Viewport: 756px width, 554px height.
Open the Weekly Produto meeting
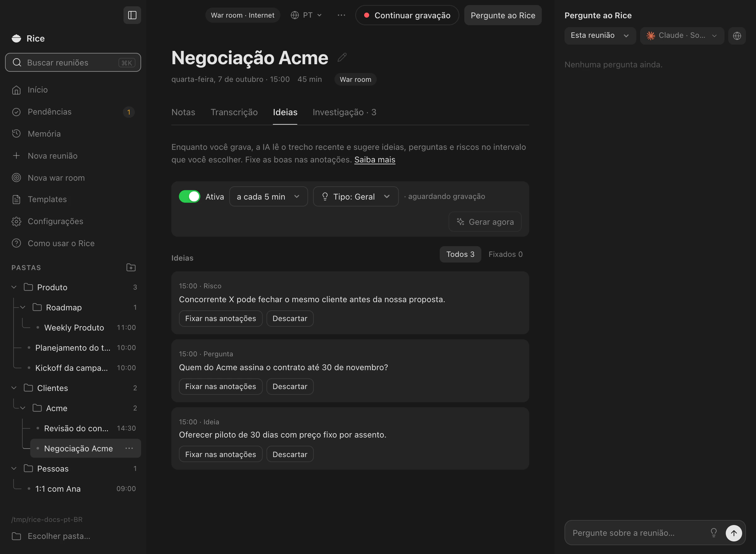[x=86, y=328]
